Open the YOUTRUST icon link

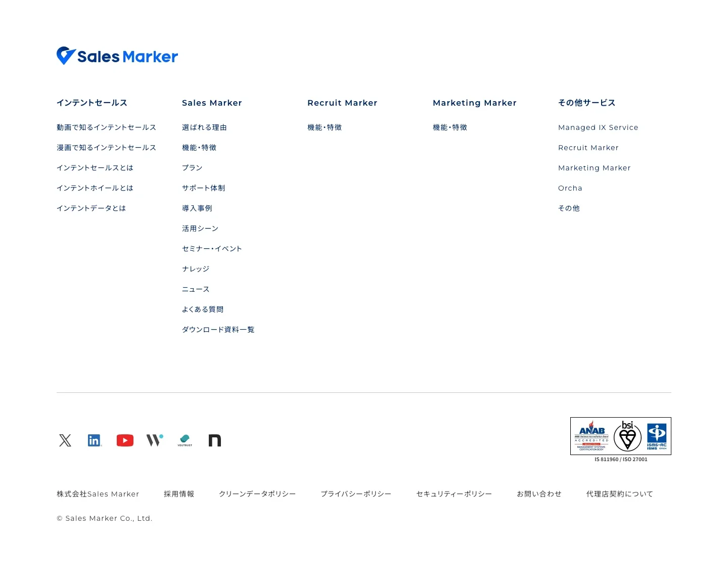185,440
